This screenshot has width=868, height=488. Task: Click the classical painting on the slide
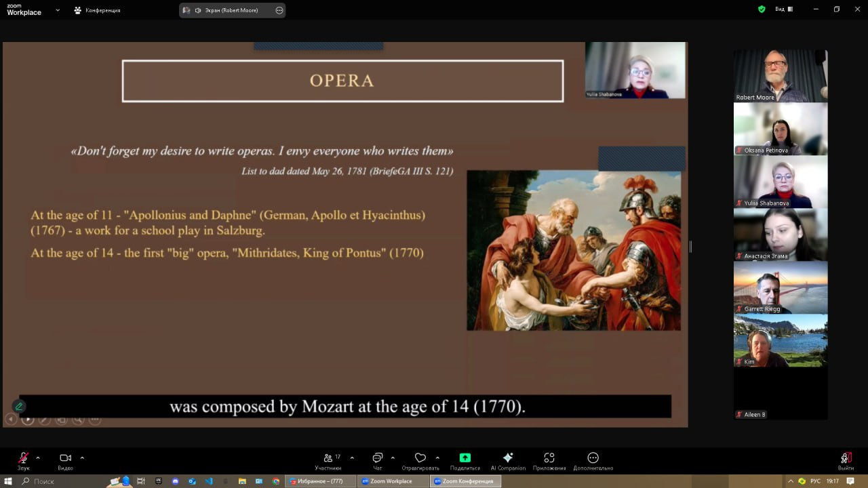[574, 250]
